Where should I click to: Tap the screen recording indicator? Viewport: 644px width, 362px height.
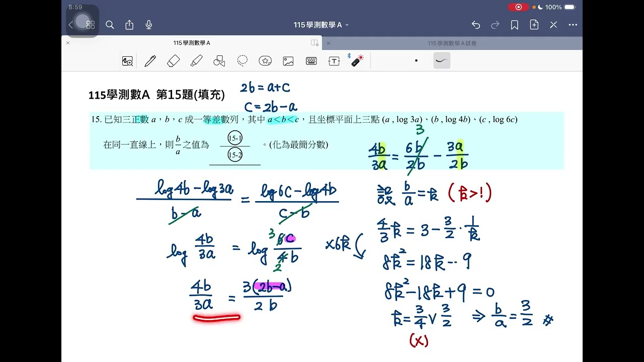click(x=518, y=7)
